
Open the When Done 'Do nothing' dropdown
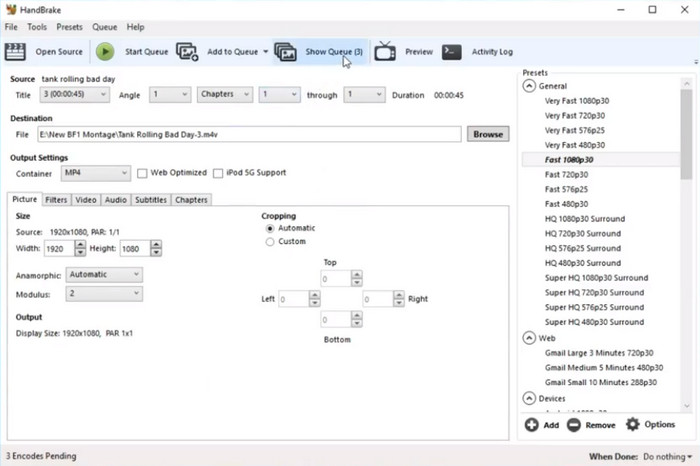[x=667, y=457]
